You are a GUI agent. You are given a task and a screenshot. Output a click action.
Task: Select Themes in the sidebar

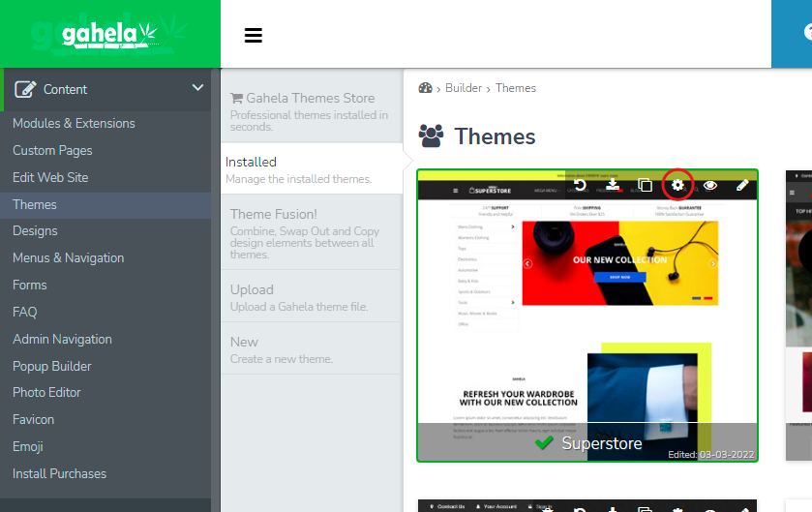[105, 204]
